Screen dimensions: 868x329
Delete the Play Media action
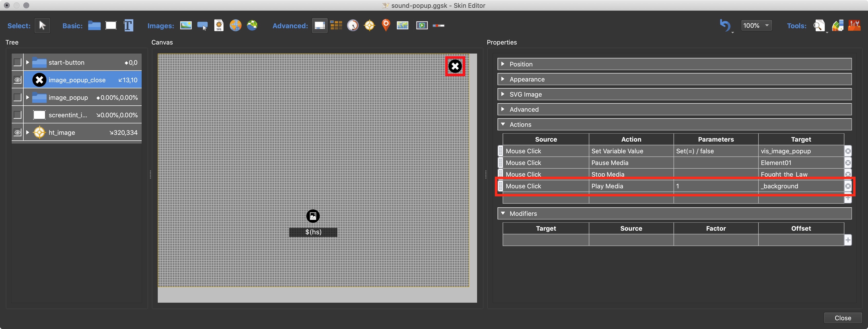(848, 186)
